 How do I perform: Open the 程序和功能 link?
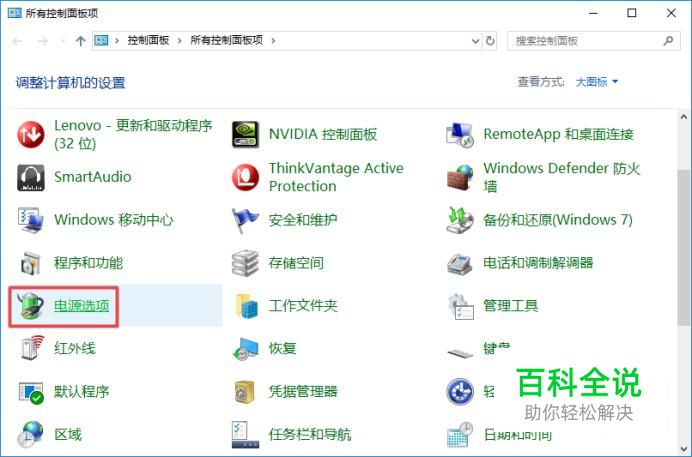click(88, 263)
